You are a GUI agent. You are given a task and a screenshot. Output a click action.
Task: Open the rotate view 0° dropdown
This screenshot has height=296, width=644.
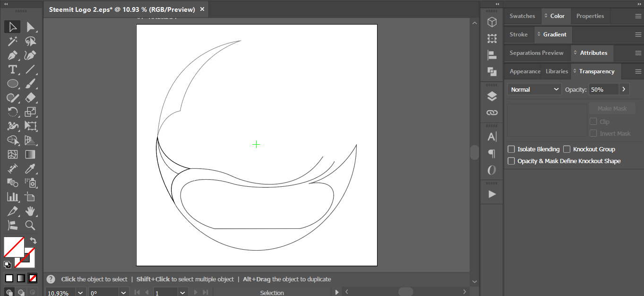click(x=124, y=293)
